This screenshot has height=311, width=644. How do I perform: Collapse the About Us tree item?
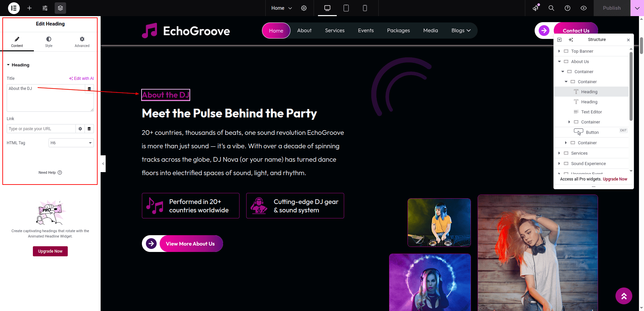tap(559, 62)
